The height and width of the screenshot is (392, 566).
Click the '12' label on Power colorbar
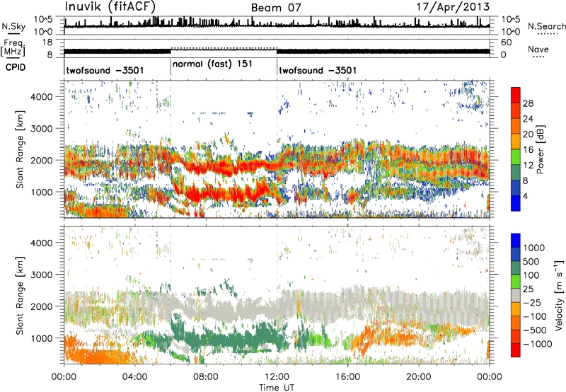click(x=528, y=166)
